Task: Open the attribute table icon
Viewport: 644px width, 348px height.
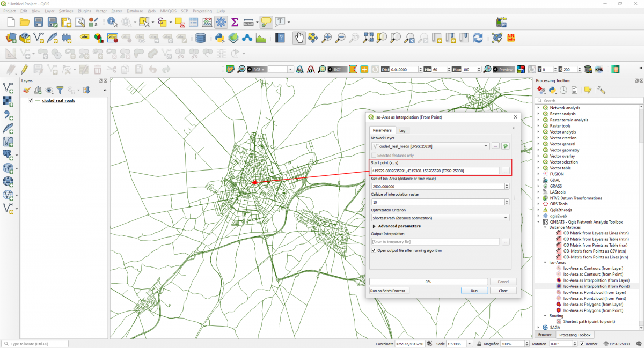Action: (193, 22)
